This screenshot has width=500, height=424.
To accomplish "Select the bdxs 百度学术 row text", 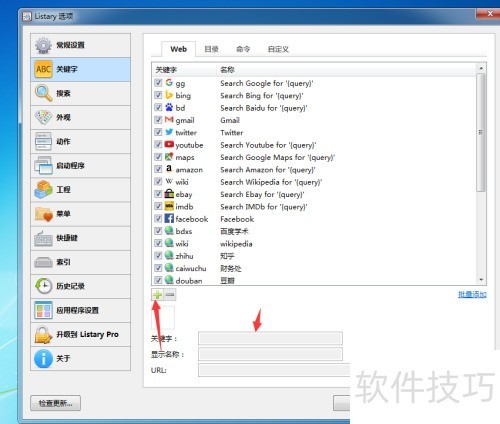I will click(x=234, y=231).
